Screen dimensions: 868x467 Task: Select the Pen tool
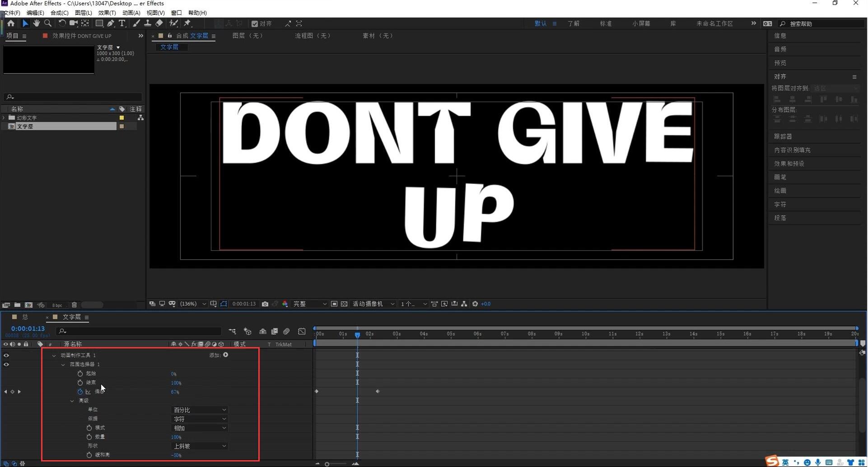pos(111,24)
